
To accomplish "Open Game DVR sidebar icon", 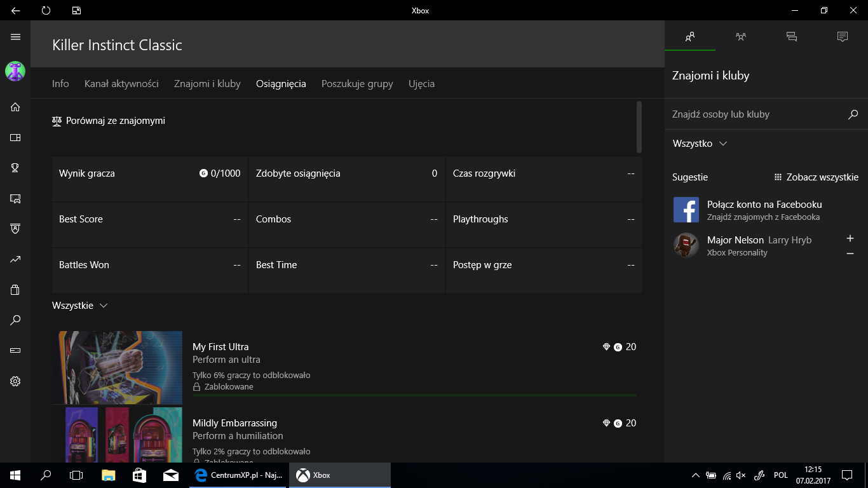I will click(15, 198).
